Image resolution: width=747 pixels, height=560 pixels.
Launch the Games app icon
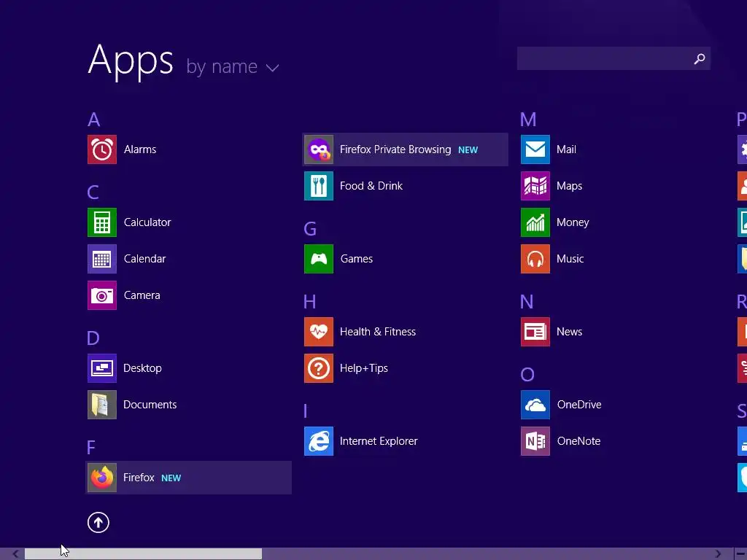click(x=319, y=259)
